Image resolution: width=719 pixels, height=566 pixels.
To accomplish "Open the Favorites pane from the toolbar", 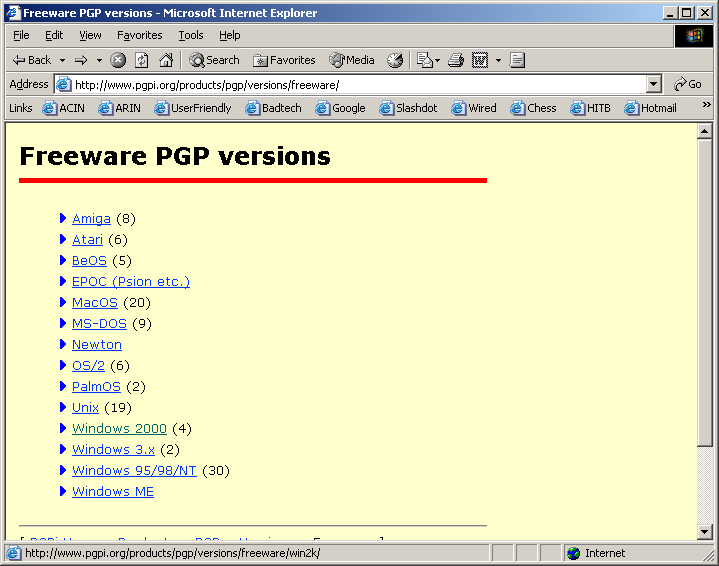I will point(284,60).
